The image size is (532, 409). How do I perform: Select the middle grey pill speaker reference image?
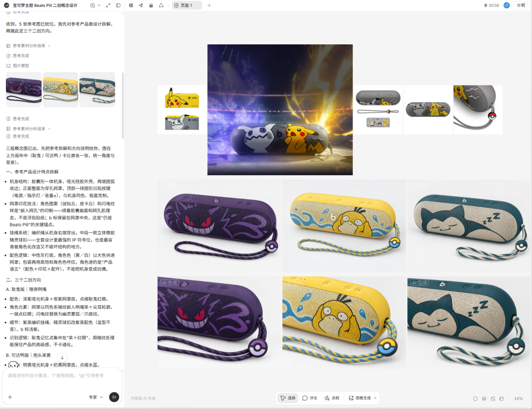coord(428,110)
